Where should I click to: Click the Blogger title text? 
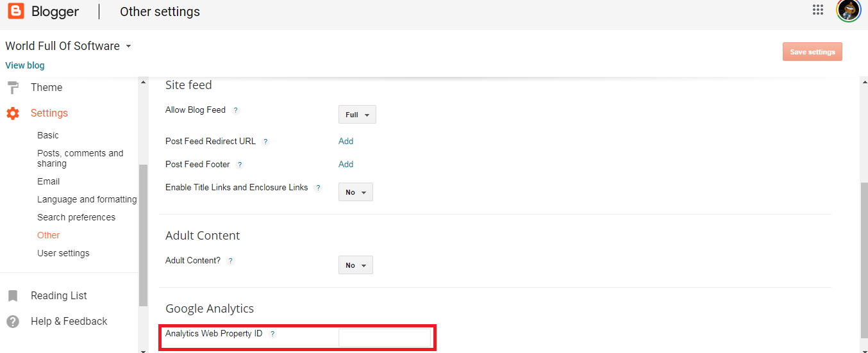[x=55, y=12]
